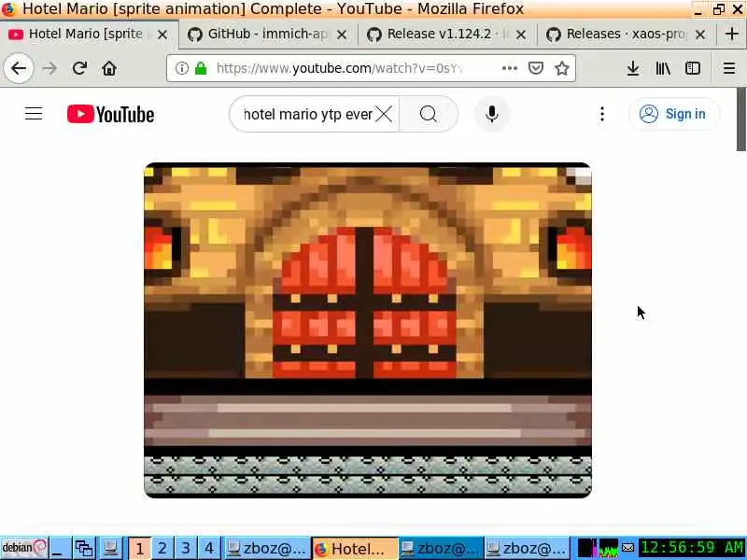This screenshot has width=747, height=560.
Task: Activate first zboz@ terminal taskbar button
Action: [x=266, y=548]
